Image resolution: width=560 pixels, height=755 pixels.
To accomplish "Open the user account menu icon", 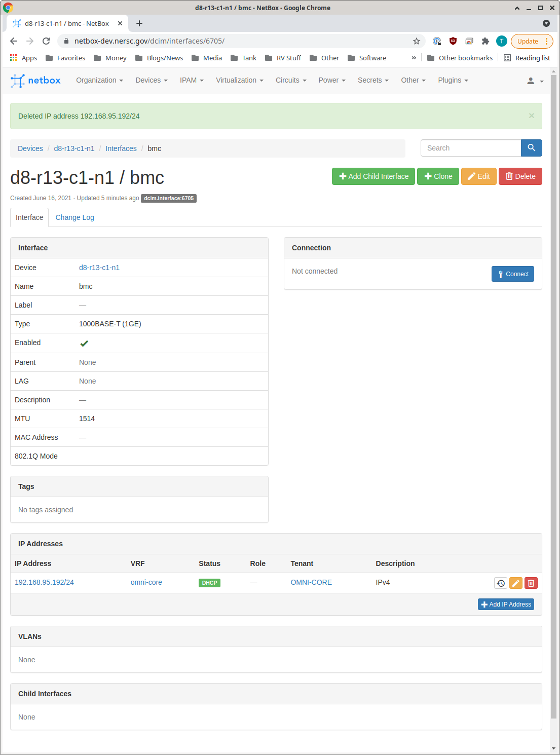I will click(x=531, y=81).
